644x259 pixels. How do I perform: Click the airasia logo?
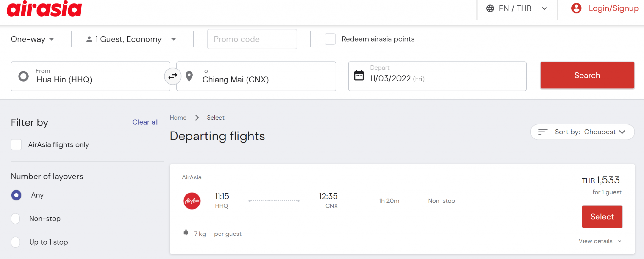44,8
